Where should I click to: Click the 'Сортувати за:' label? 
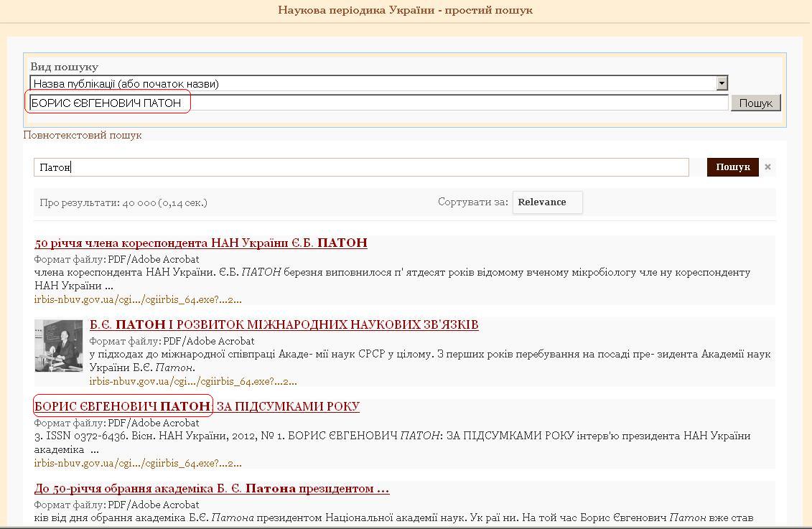pos(472,202)
